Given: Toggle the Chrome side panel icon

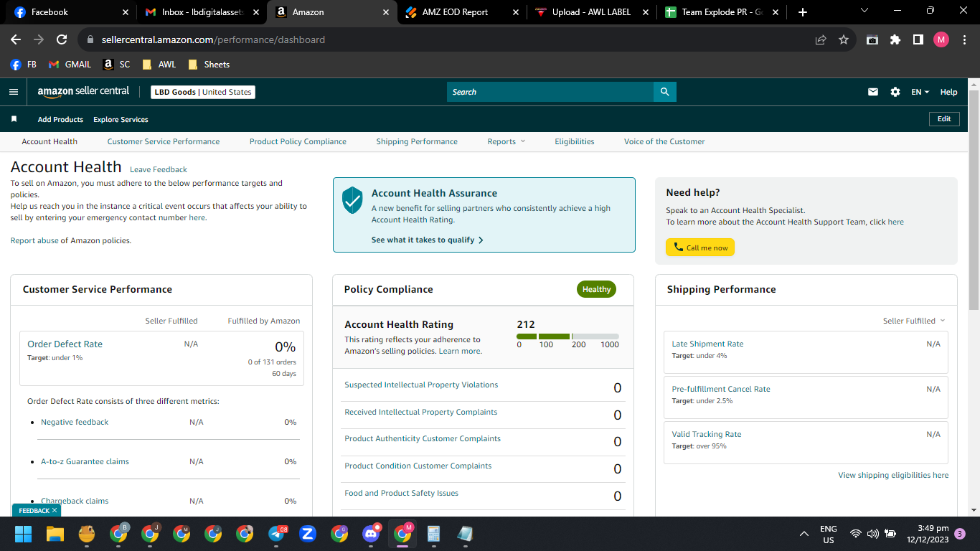Looking at the screenshot, I should (918, 40).
